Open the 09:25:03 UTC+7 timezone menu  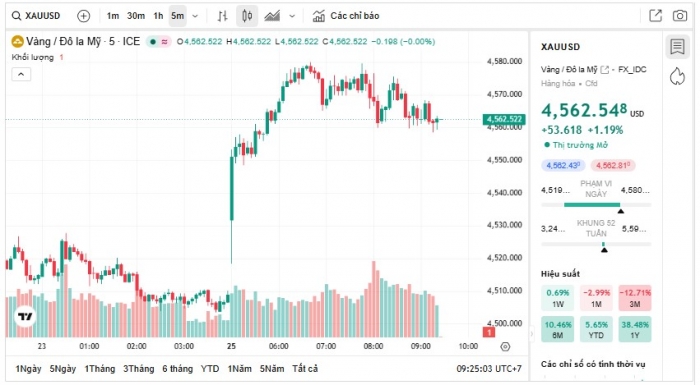click(489, 369)
